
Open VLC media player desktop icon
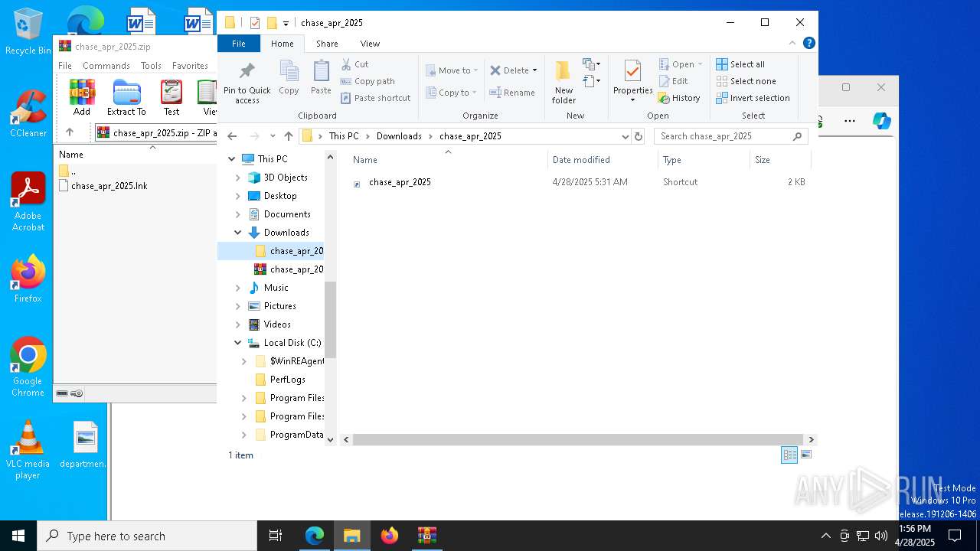(28, 451)
